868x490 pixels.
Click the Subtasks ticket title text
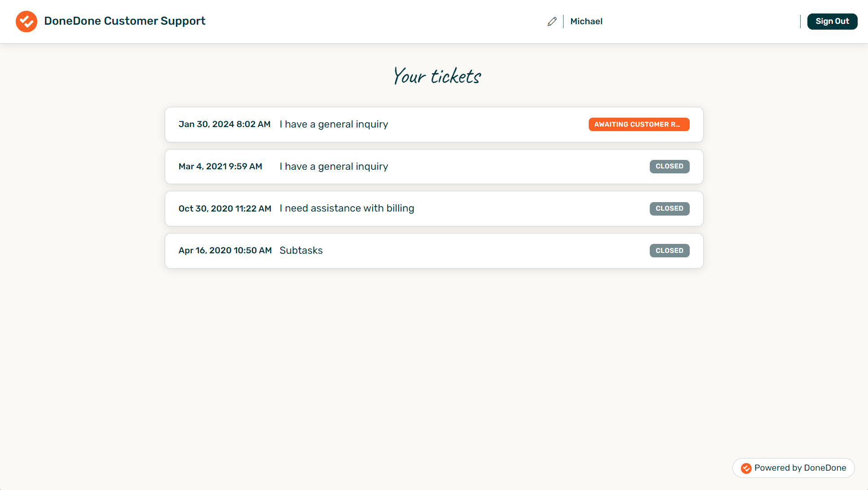pos(301,251)
